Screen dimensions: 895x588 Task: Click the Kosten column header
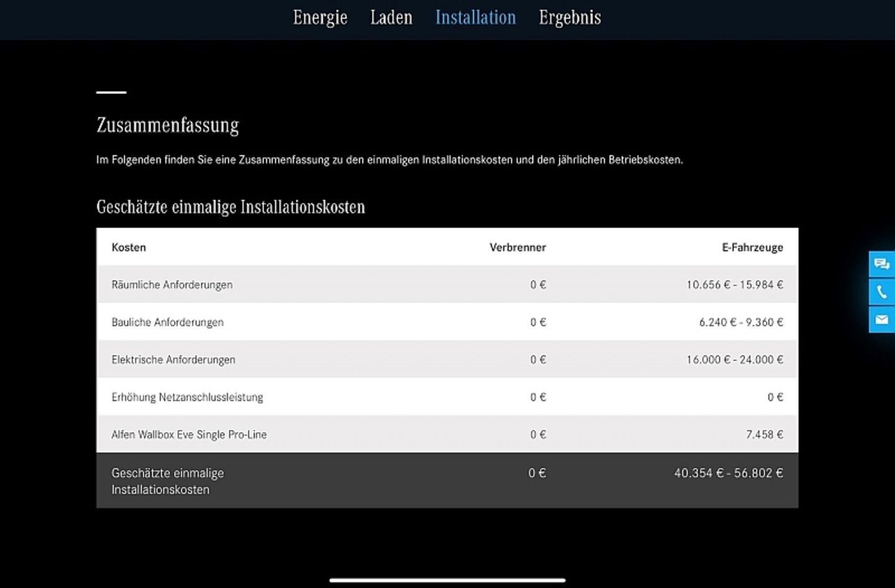129,247
